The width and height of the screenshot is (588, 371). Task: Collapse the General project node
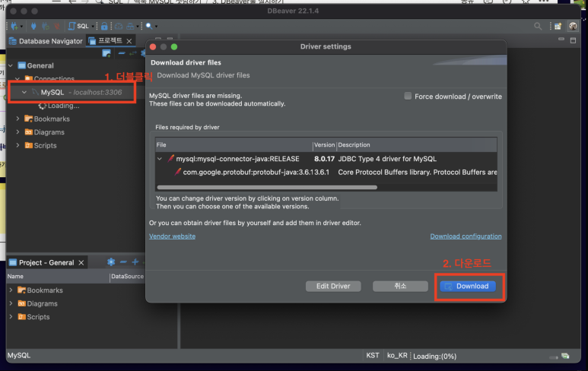pyautogui.click(x=11, y=65)
